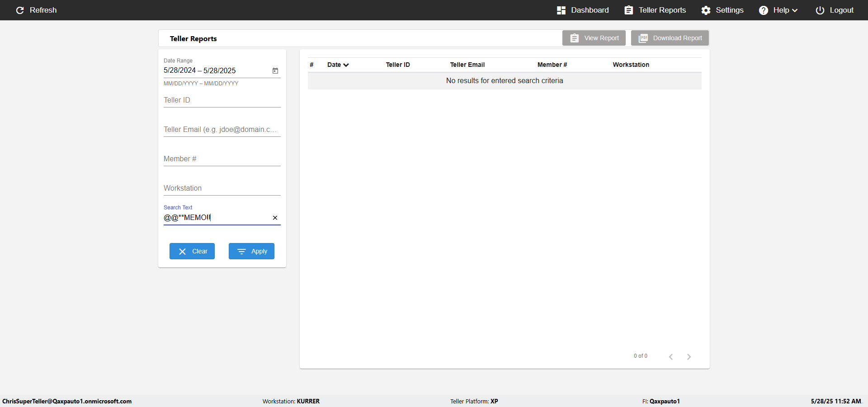Focus the Teller Email input field
This screenshot has height=407, width=868.
[x=222, y=130]
